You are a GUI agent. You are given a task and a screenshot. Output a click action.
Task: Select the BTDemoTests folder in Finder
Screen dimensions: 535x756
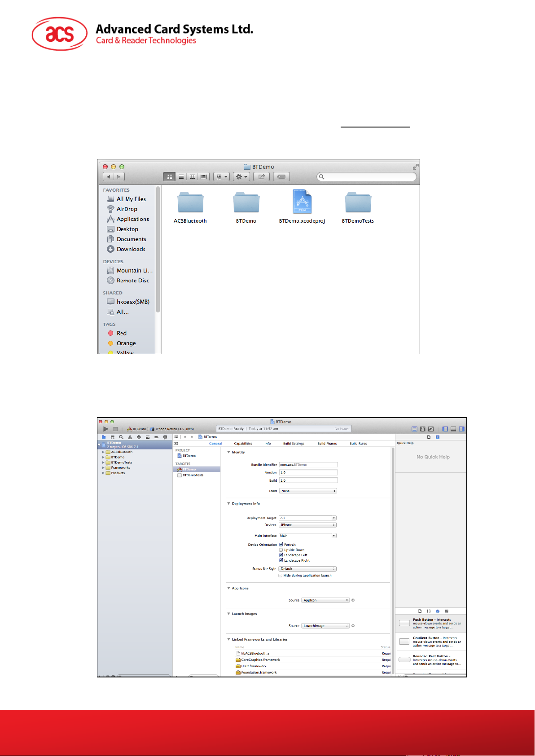coord(358,207)
